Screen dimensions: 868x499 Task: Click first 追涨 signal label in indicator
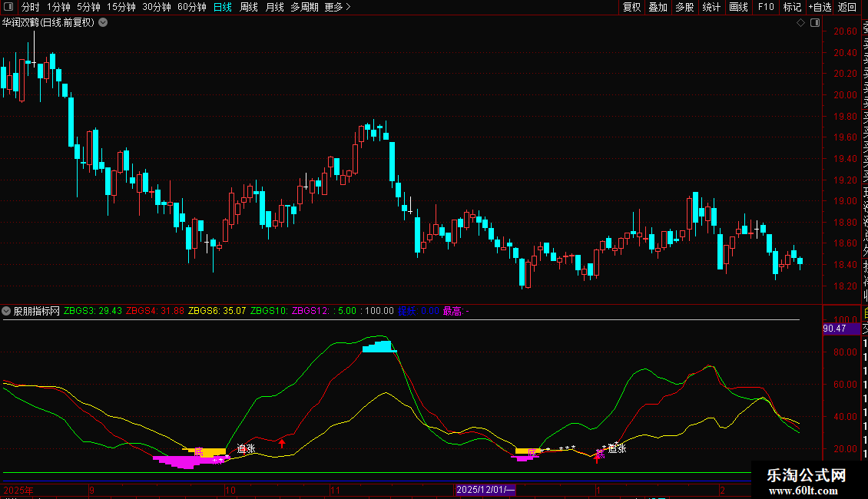point(246,449)
